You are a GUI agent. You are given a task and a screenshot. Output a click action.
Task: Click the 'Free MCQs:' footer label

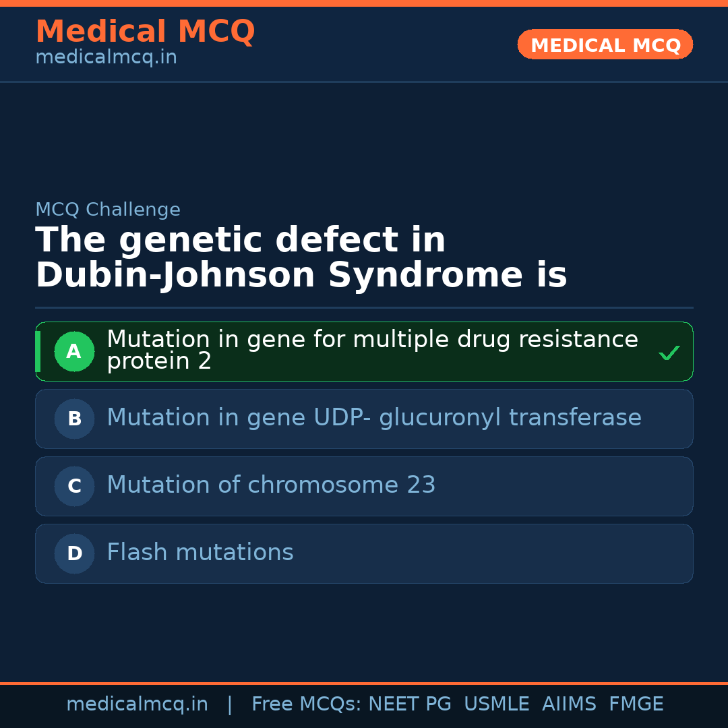306,704
